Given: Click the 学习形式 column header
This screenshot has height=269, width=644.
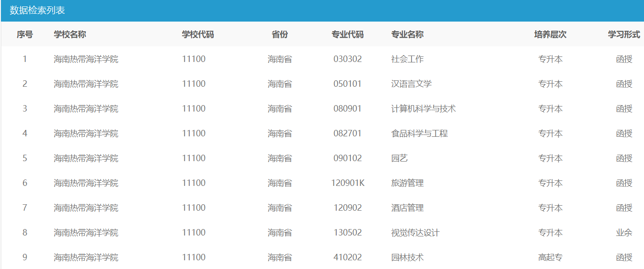Looking at the screenshot, I should [x=624, y=34].
